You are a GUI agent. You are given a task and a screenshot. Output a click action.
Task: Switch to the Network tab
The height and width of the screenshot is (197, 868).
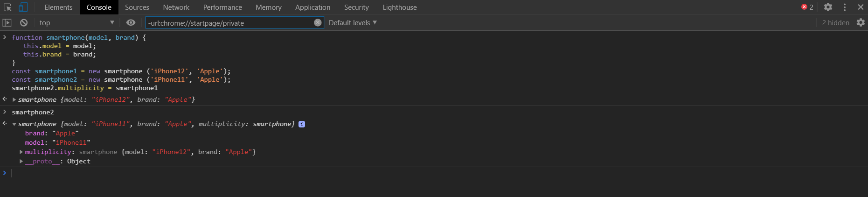coord(176,7)
